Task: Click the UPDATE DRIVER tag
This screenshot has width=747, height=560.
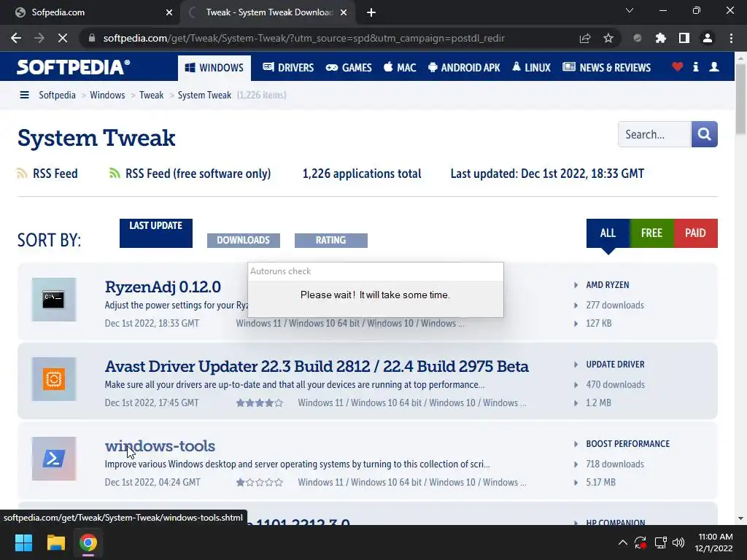Action: pos(615,365)
